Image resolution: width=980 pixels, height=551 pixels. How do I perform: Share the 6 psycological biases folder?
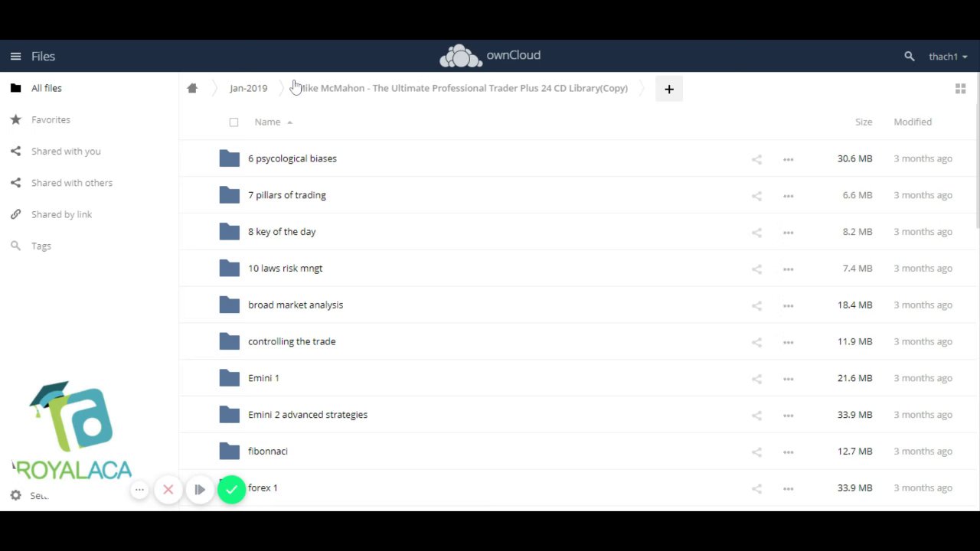click(756, 159)
